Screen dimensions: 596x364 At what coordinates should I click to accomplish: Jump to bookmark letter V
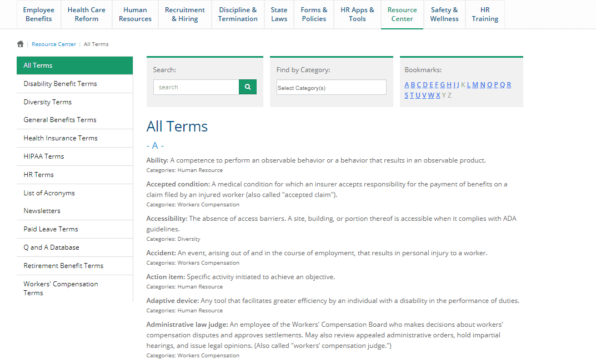424,95
